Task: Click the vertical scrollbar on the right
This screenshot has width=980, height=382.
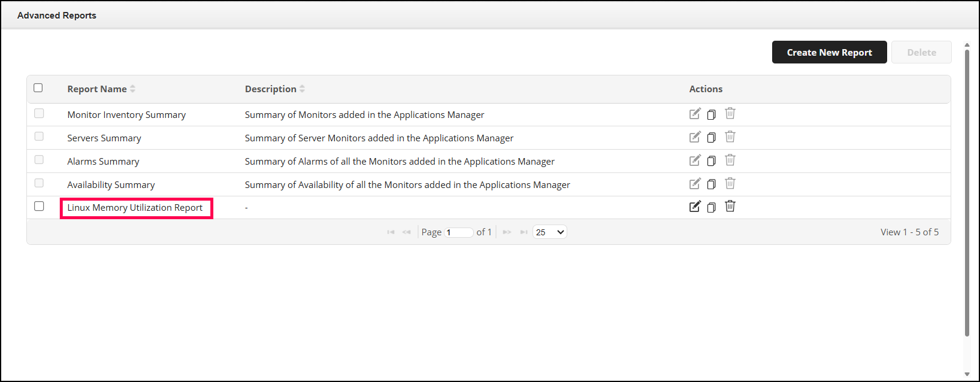Action: (967, 192)
